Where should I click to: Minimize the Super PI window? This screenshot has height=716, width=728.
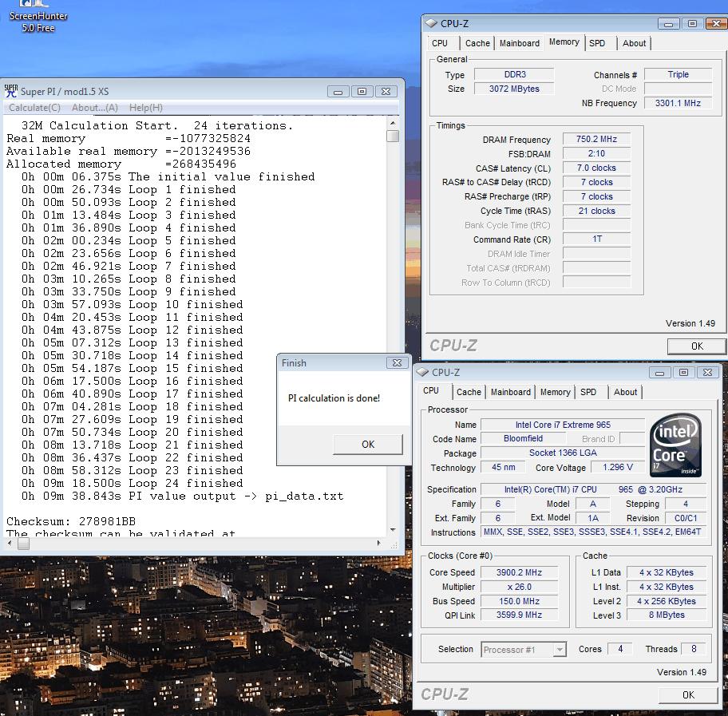coord(338,92)
